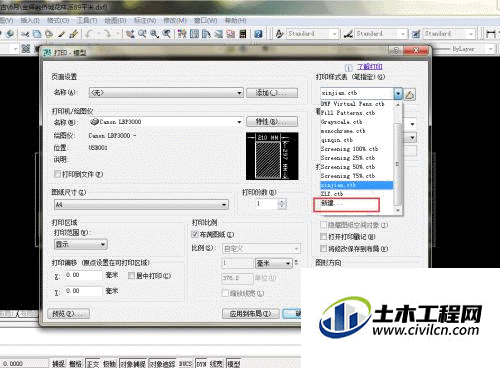Click the X offset input field
Viewport: 500px width, 368px height.
[x=83, y=275]
